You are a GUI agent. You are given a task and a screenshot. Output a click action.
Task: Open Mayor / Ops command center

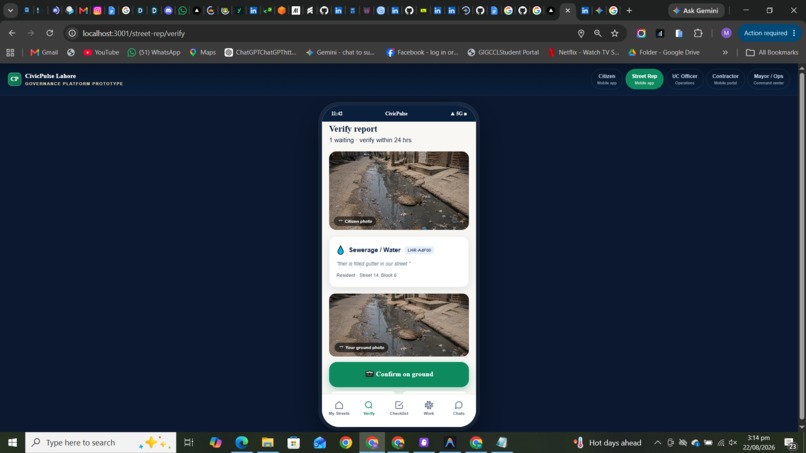click(768, 79)
